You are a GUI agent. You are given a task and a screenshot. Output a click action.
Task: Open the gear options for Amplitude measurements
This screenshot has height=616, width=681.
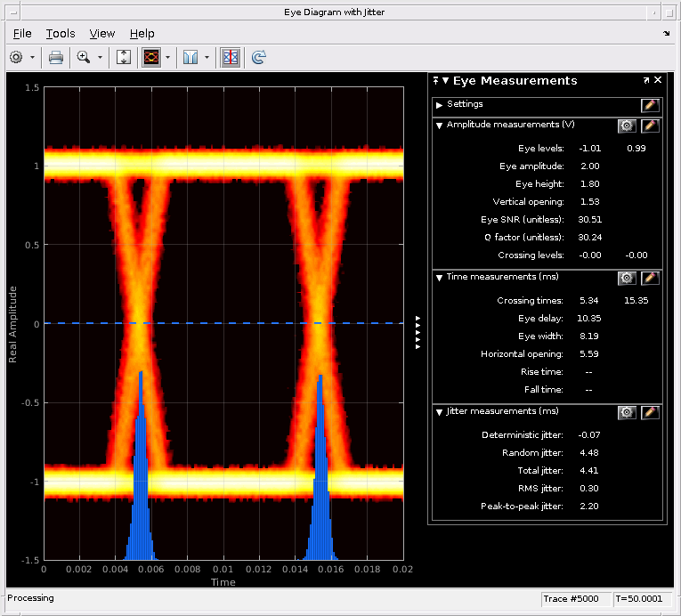click(627, 126)
